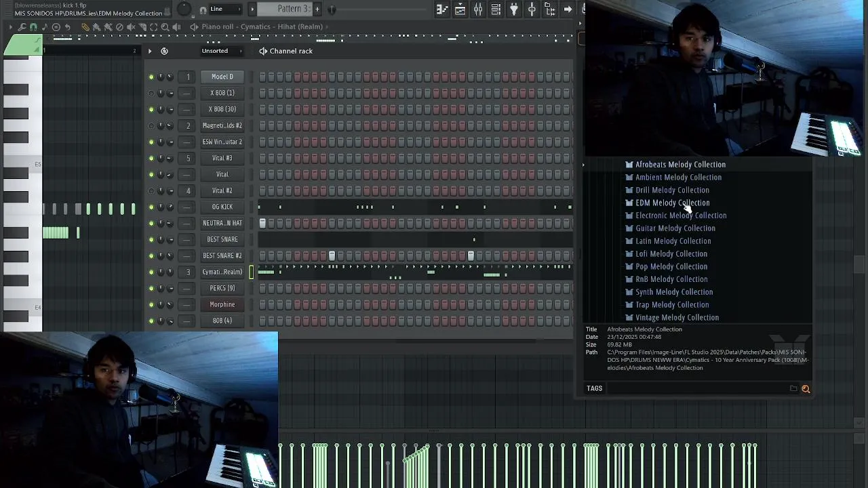Unmute the X 808 (1) channel LED

(x=151, y=93)
